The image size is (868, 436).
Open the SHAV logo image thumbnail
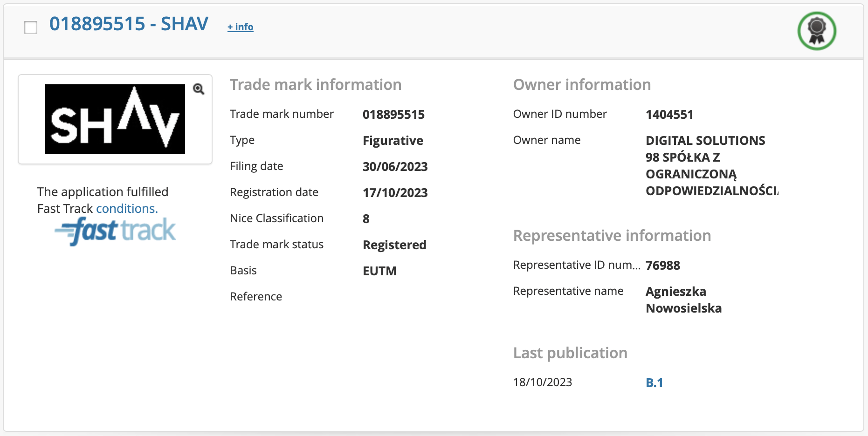(x=115, y=119)
